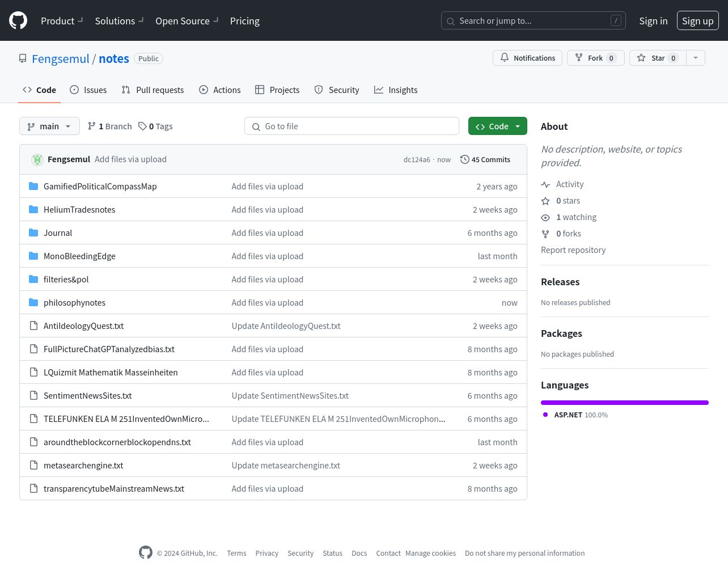Switch to the Projects tab
The height and width of the screenshot is (583, 728).
point(277,90)
